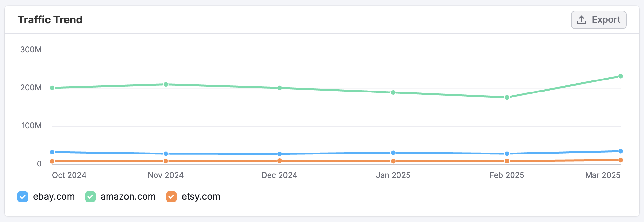Click the etsy.com orange legend swatch
This screenshot has width=644, height=222.
[171, 197]
